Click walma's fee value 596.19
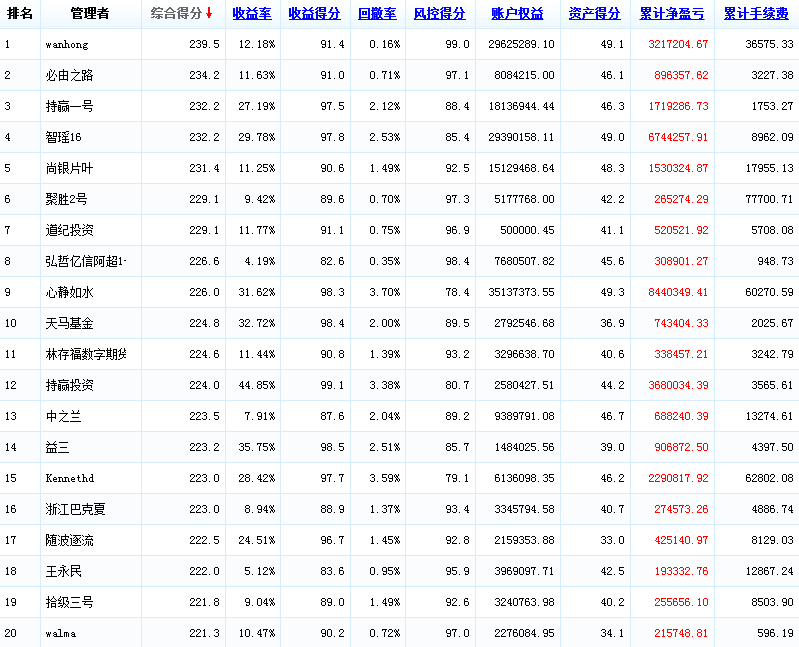 [776, 633]
